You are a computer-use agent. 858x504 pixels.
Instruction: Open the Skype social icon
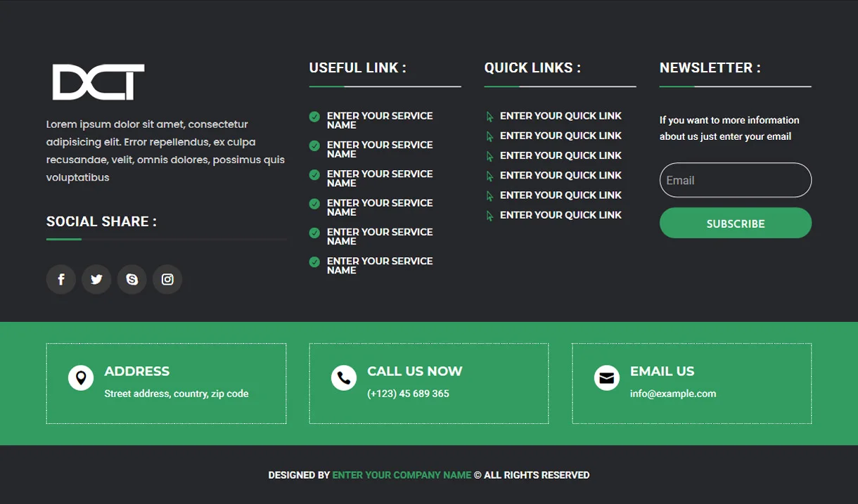pos(132,279)
